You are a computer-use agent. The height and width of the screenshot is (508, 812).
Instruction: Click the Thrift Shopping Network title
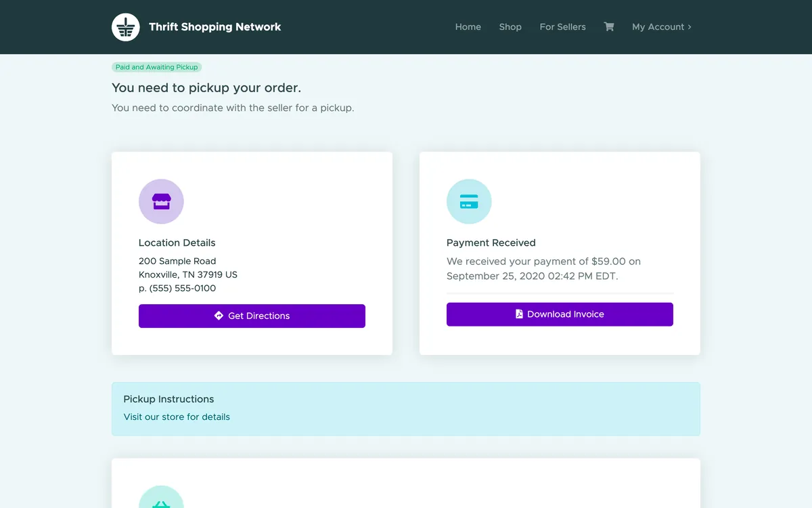[215, 27]
